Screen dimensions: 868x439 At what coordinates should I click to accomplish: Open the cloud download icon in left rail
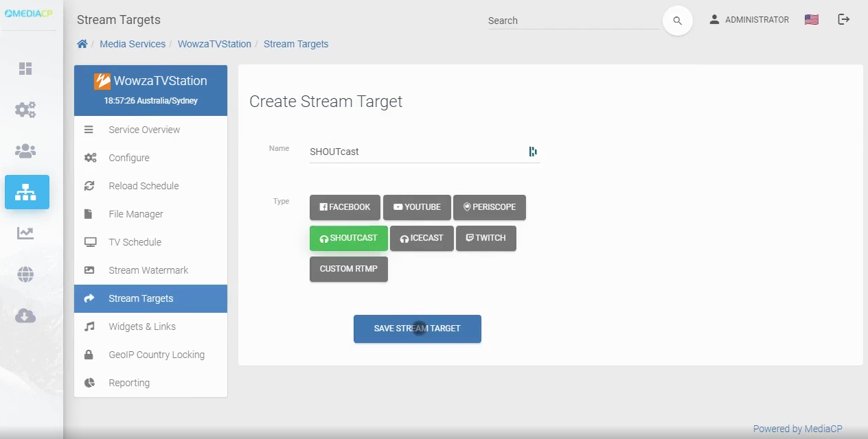[x=25, y=316]
